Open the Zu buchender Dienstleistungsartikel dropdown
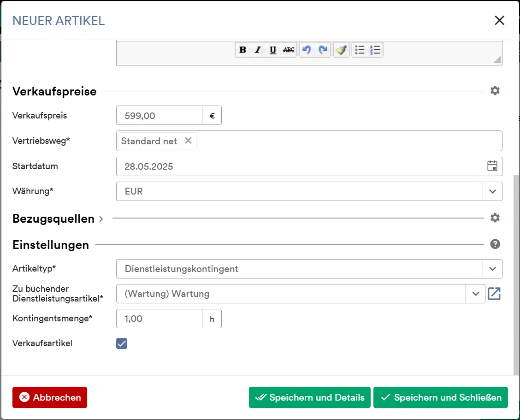Viewport: 520px width, 420px height. (x=475, y=294)
